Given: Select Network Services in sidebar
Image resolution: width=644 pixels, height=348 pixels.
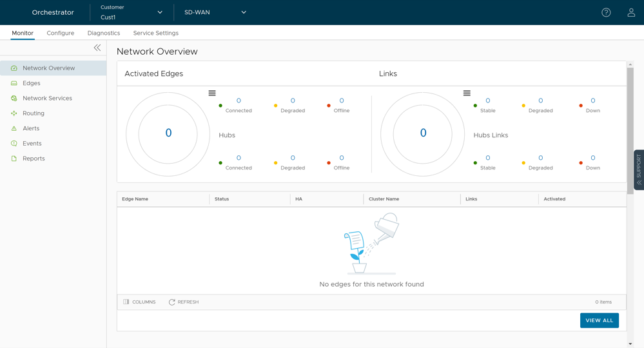Looking at the screenshot, I should pos(47,98).
